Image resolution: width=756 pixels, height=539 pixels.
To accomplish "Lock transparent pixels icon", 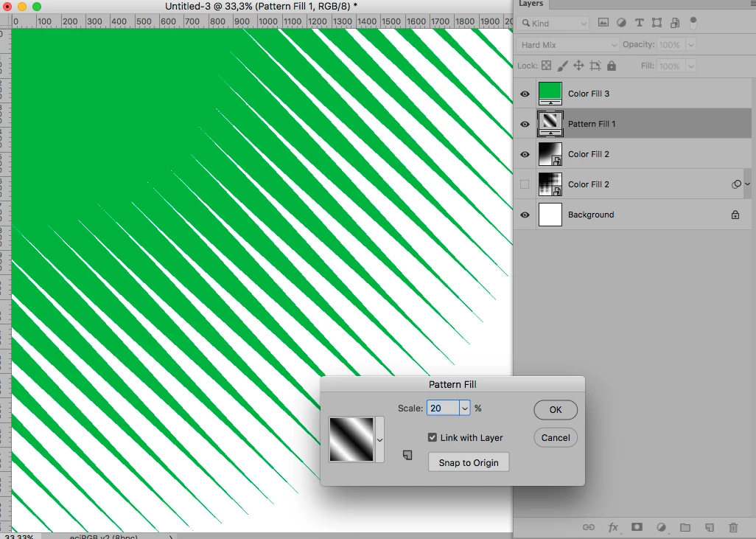I will click(546, 66).
